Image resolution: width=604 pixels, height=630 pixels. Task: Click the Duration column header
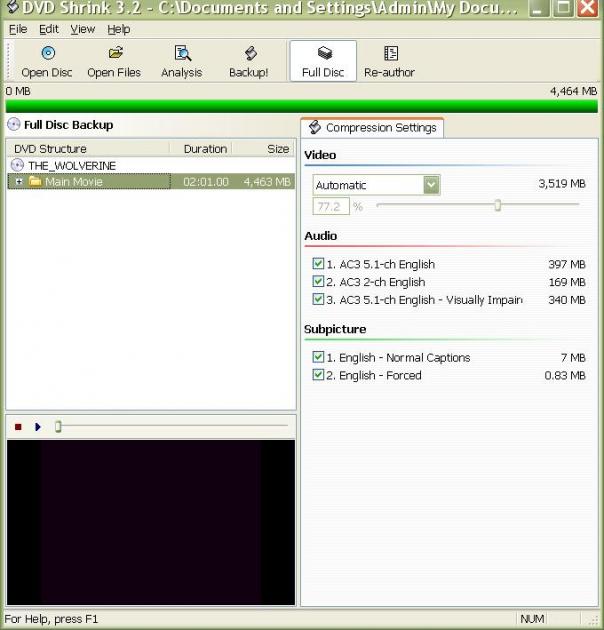click(x=201, y=149)
